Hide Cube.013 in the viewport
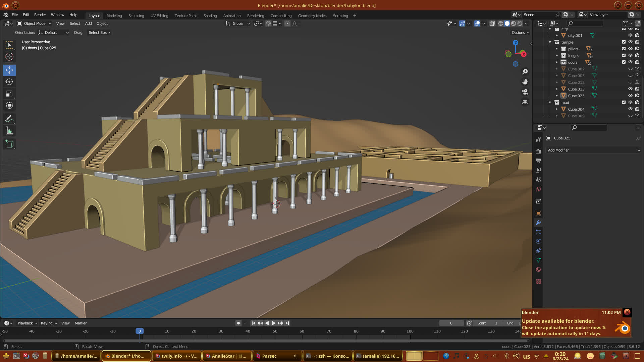Viewport: 644px width, 362px height. pyautogui.click(x=630, y=89)
